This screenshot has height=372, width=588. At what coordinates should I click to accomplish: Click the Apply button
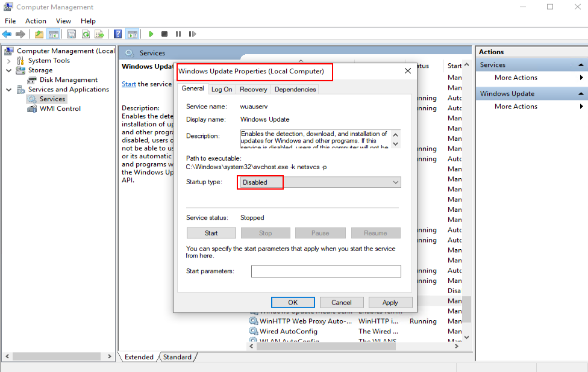[390, 302]
